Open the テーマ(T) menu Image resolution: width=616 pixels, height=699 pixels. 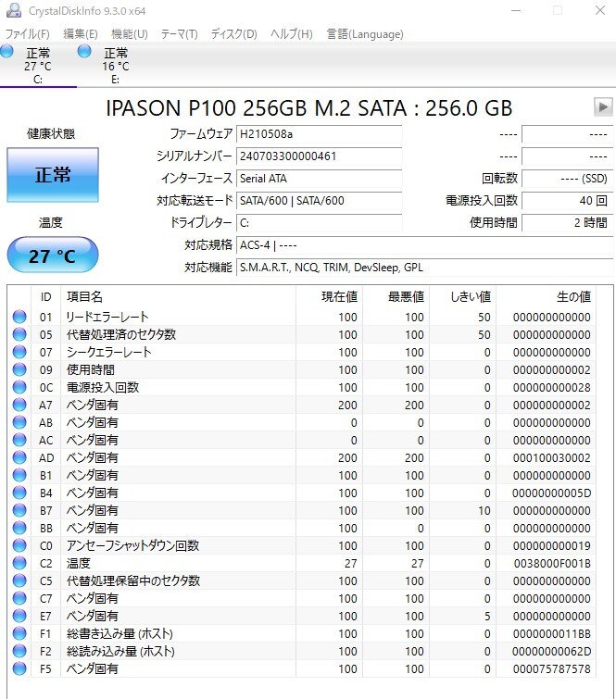coord(180,34)
